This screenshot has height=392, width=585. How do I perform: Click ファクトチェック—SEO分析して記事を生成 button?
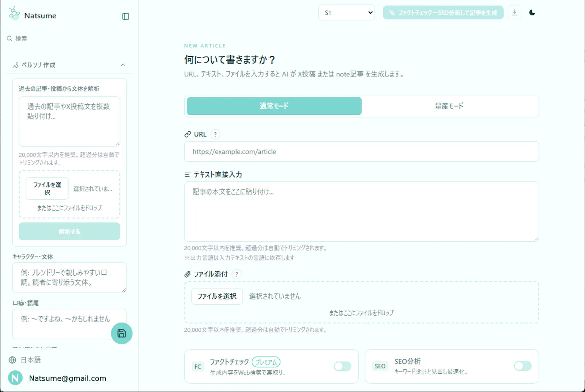443,13
